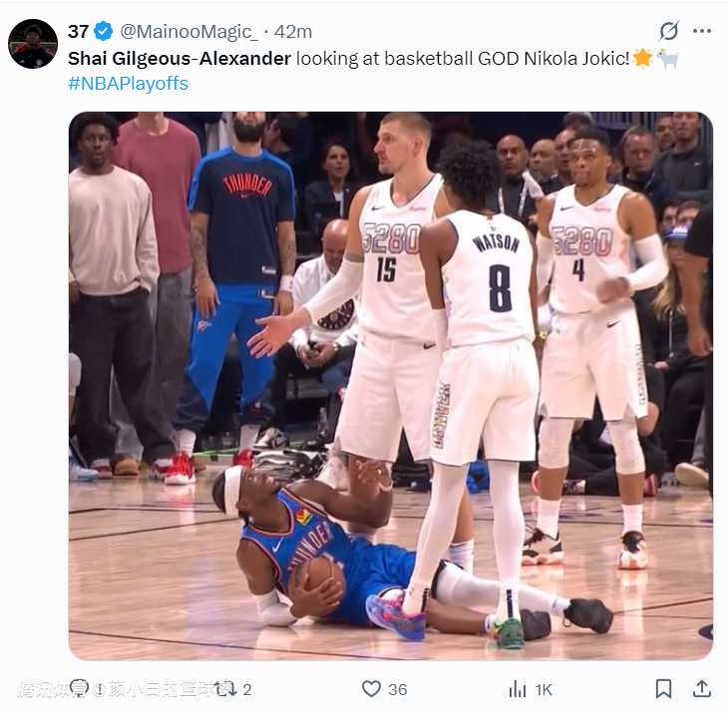
Task: View post analytics via the bar-chart icon
Action: pyautogui.click(x=518, y=688)
